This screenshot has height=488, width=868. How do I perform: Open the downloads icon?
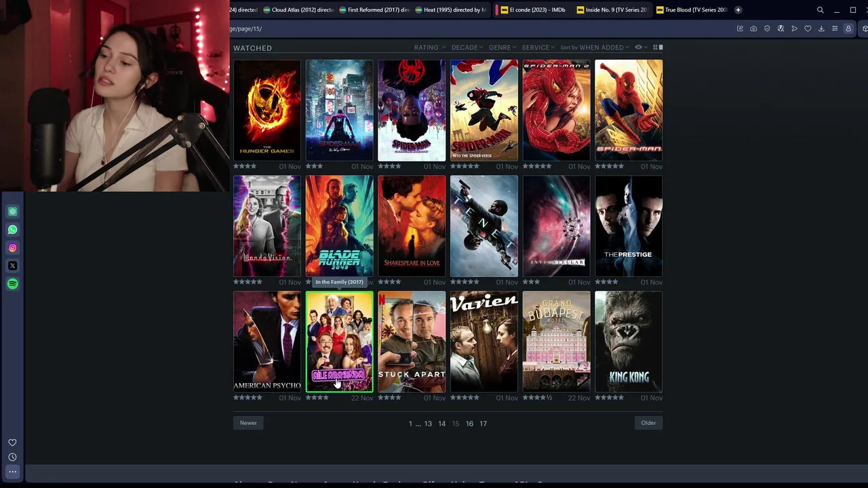[821, 28]
